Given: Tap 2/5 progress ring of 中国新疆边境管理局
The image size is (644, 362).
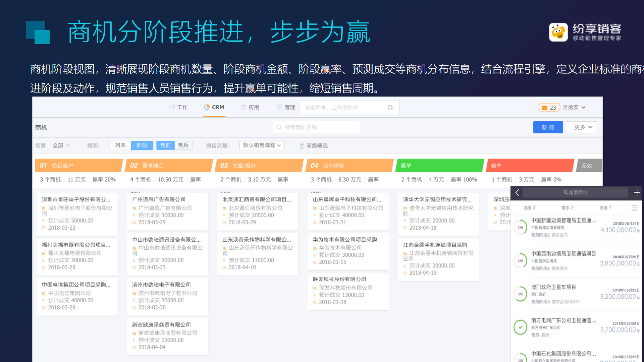Looking at the screenshot, I should [521, 227].
